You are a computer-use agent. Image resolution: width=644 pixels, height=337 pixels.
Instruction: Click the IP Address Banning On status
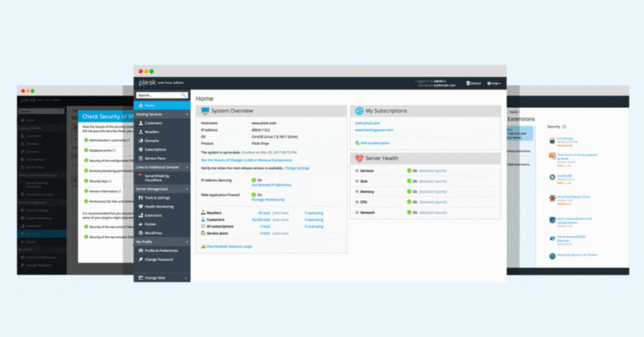click(x=254, y=179)
